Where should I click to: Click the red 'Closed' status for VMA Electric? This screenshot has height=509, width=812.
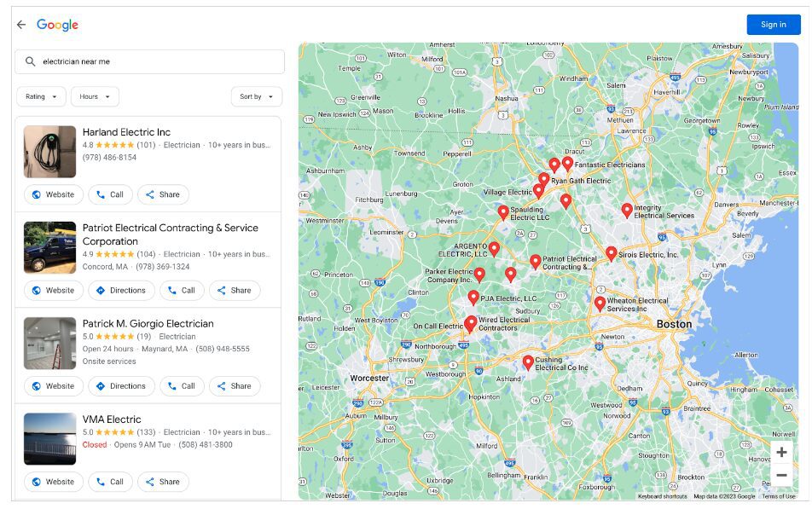point(94,445)
